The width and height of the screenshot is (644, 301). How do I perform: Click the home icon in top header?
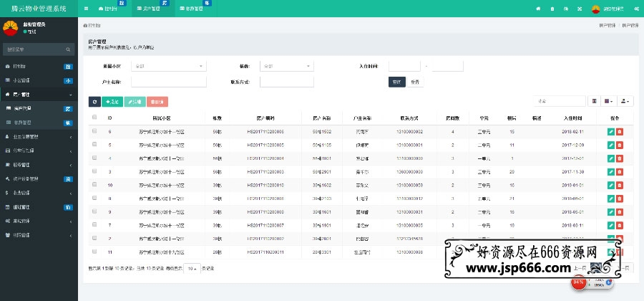537,8
